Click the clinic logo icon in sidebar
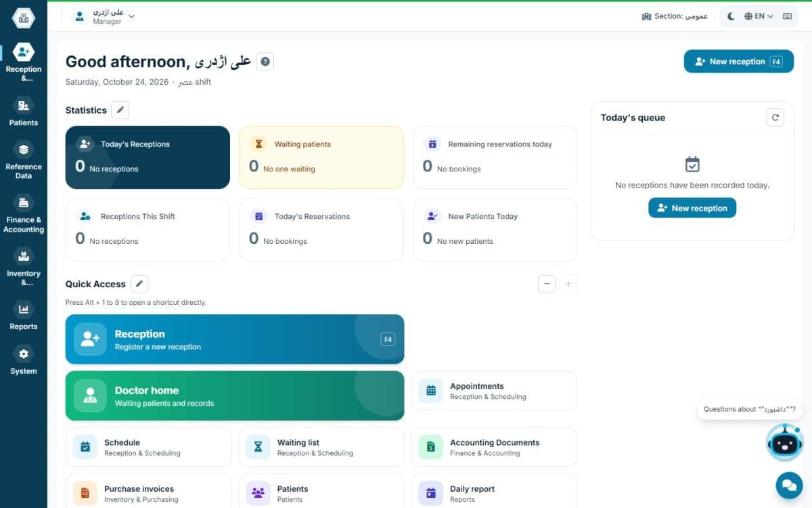Viewport: 812px width, 508px height. click(24, 18)
